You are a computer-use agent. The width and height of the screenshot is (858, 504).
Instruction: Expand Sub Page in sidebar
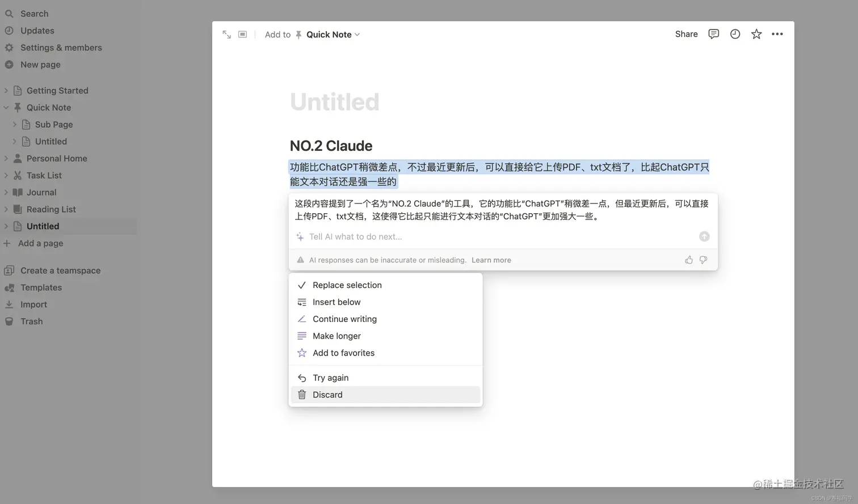(15, 125)
